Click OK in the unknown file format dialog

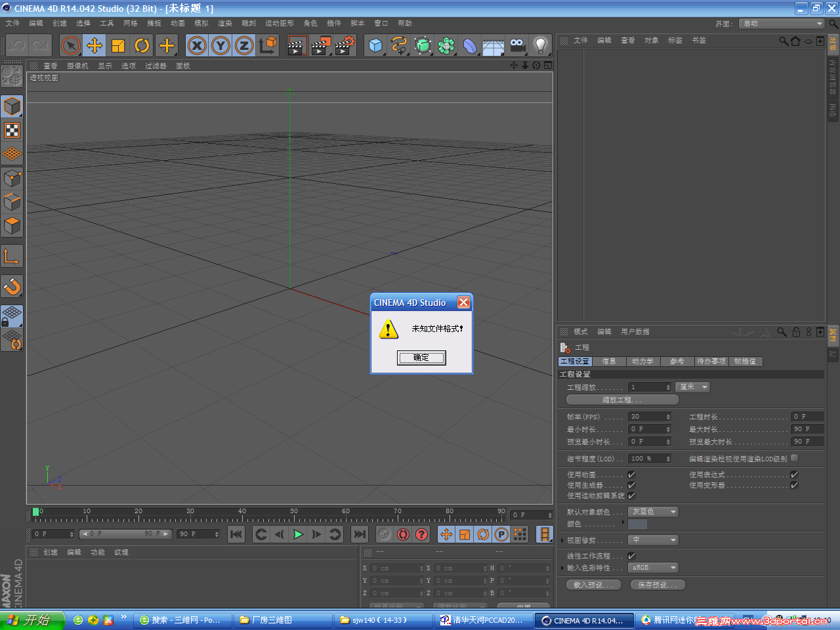pyautogui.click(x=421, y=358)
